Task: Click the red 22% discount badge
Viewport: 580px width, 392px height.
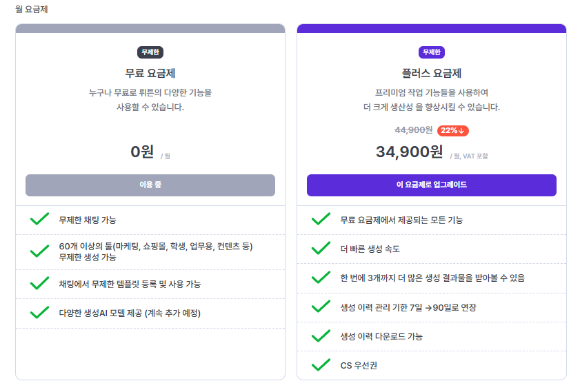Action: coord(452,130)
